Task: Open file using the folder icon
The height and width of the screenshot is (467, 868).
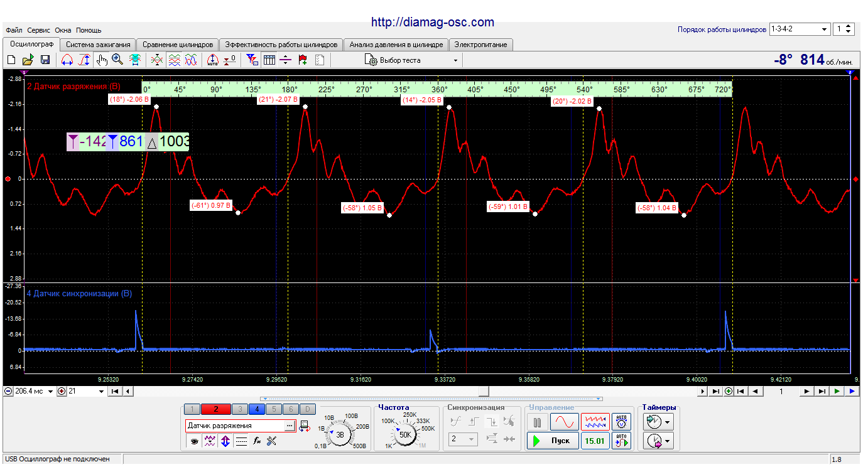Action: pos(28,60)
